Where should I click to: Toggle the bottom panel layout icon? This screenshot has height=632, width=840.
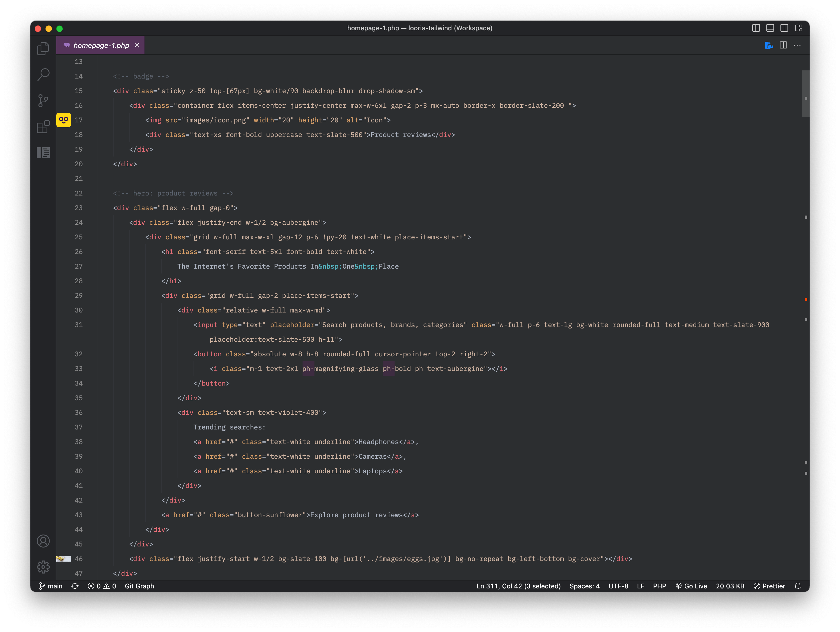point(770,28)
